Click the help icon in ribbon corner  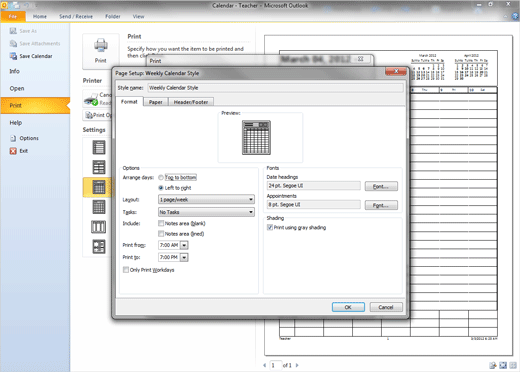coord(515,16)
